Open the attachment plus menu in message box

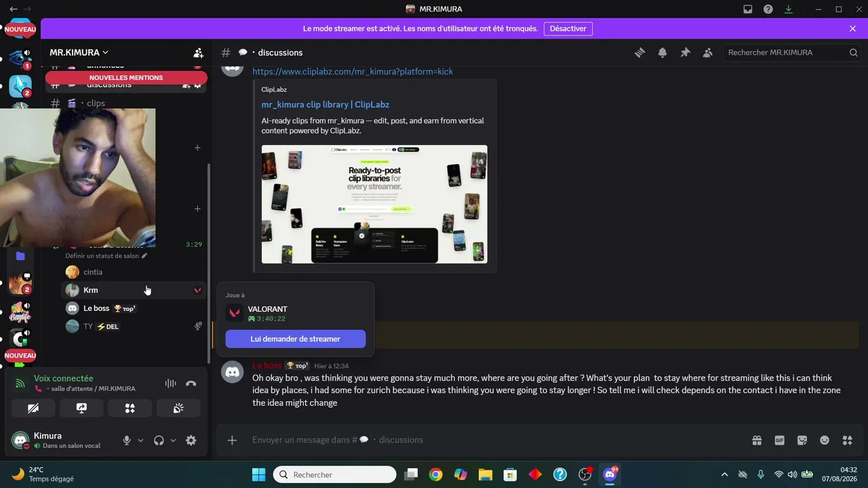click(x=232, y=440)
